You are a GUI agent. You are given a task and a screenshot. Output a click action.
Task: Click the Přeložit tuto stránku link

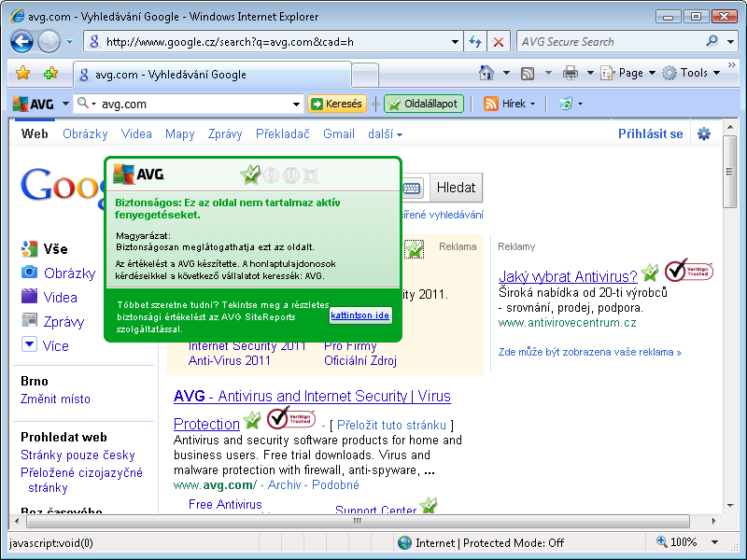tap(391, 425)
